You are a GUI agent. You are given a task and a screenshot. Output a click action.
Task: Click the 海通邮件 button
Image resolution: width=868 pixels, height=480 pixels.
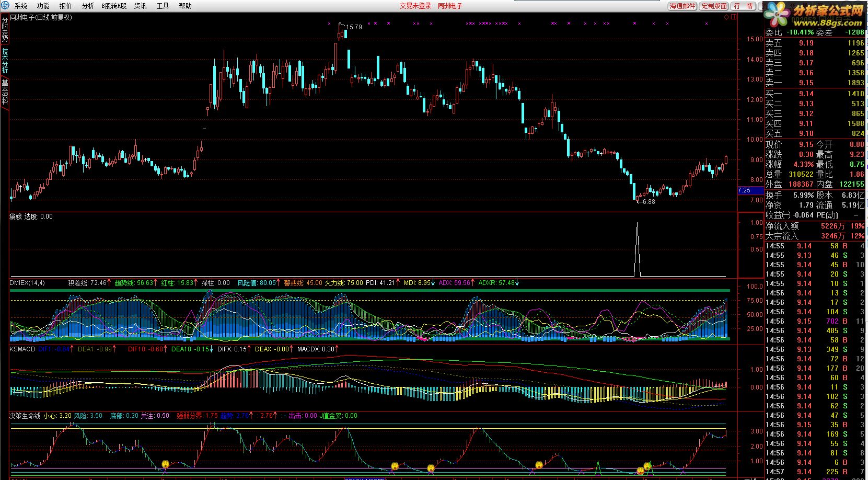[682, 6]
